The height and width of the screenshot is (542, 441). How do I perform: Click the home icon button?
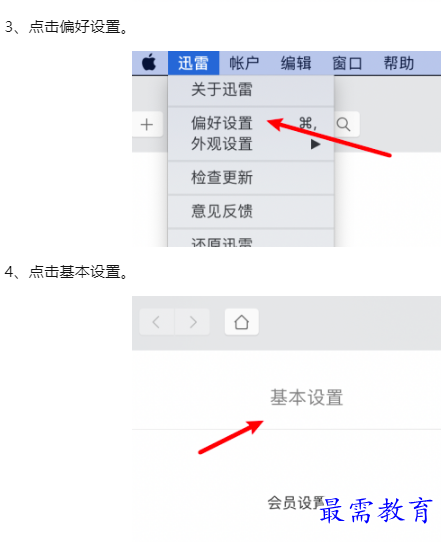click(x=242, y=322)
